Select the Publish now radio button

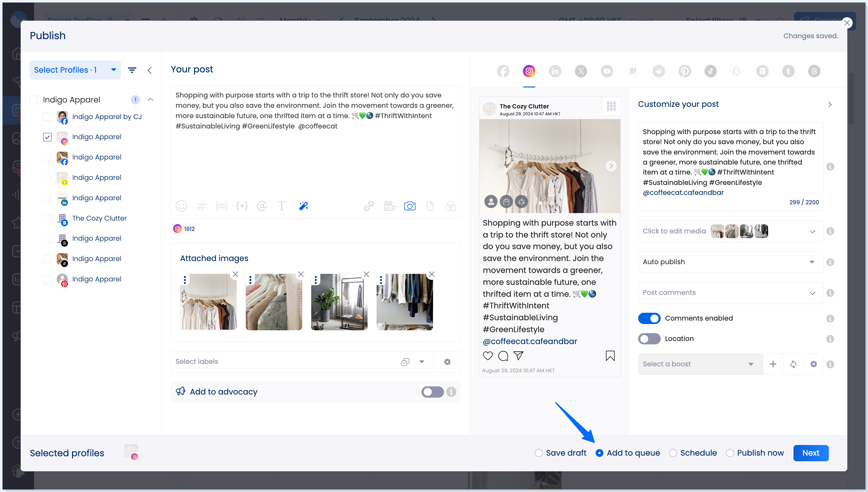pyautogui.click(x=731, y=453)
